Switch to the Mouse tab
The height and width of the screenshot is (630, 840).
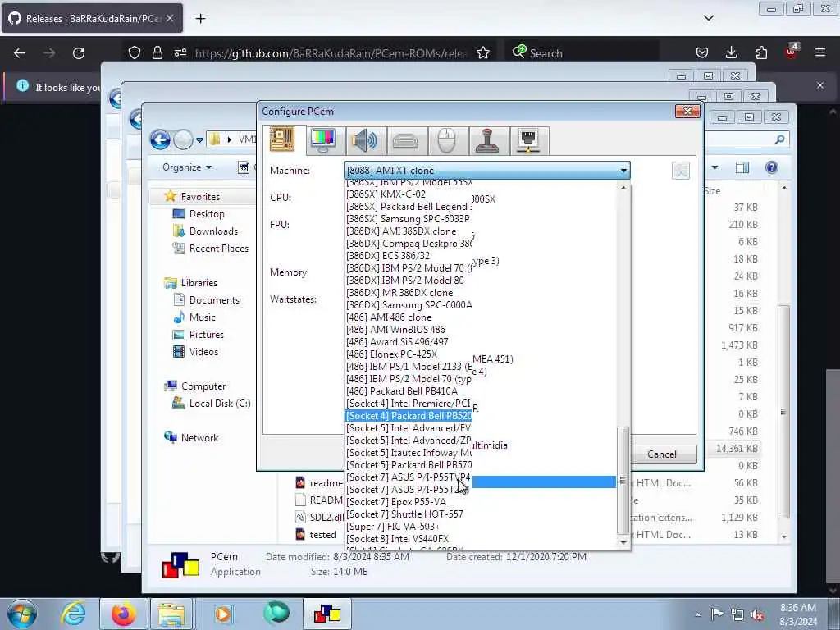[447, 140]
